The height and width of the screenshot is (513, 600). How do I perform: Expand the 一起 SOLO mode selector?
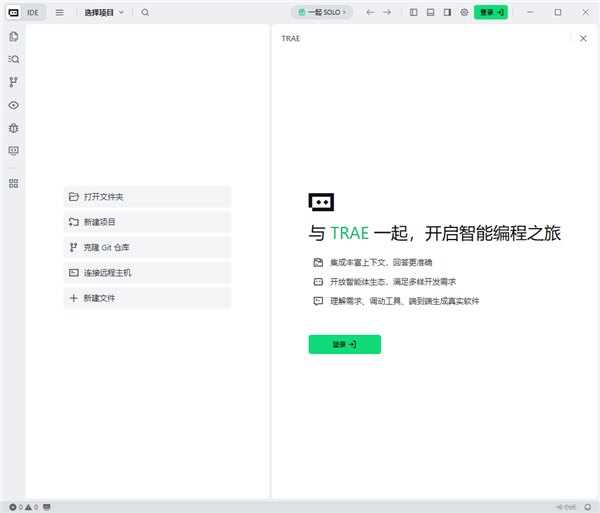(x=323, y=12)
